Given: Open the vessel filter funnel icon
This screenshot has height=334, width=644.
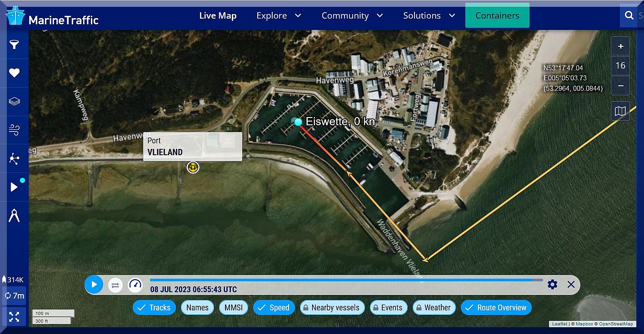Looking at the screenshot, I should click(15, 44).
